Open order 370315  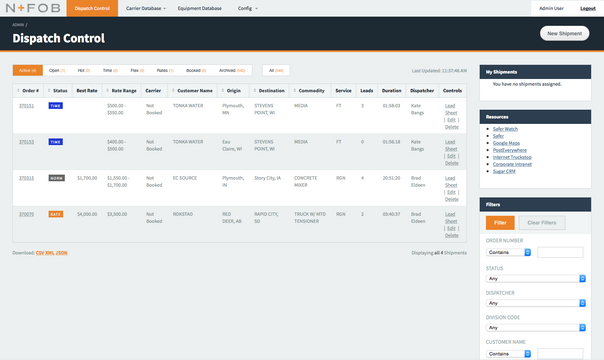point(27,178)
